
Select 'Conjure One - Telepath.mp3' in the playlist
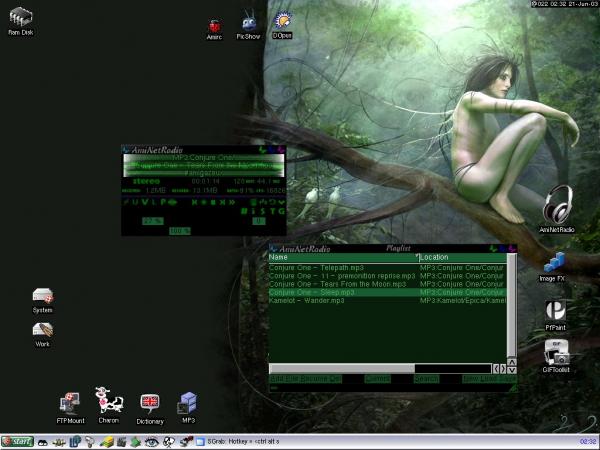(387, 268)
